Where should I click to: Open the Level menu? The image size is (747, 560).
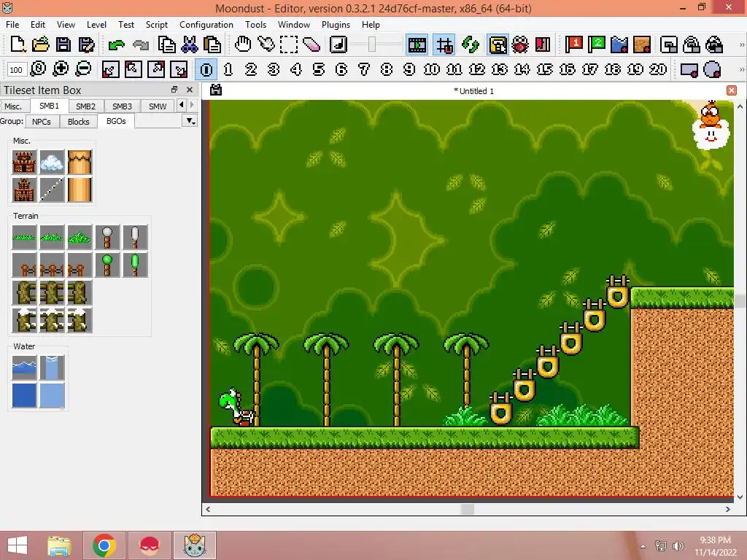[x=96, y=25]
